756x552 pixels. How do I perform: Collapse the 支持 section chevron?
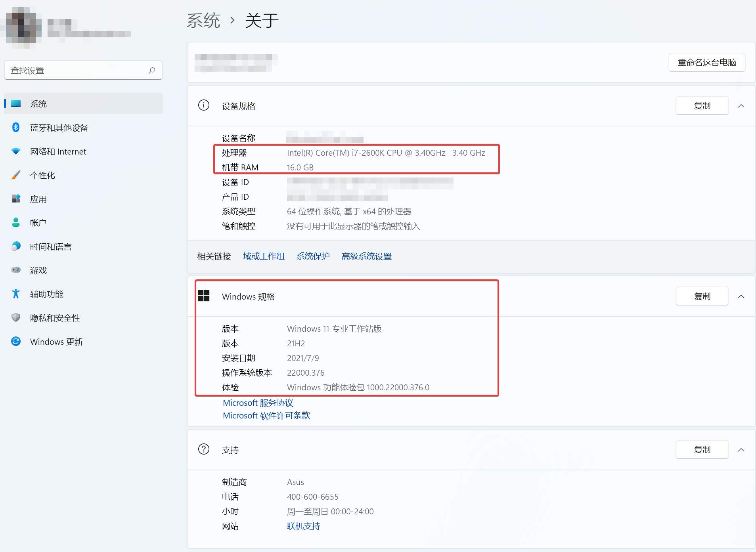[741, 450]
